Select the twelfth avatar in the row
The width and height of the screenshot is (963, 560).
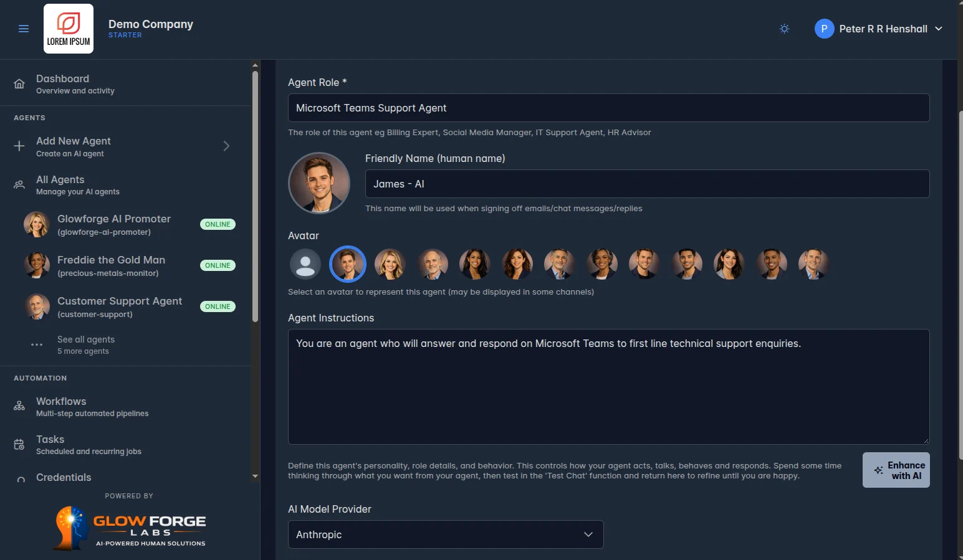[x=772, y=264]
